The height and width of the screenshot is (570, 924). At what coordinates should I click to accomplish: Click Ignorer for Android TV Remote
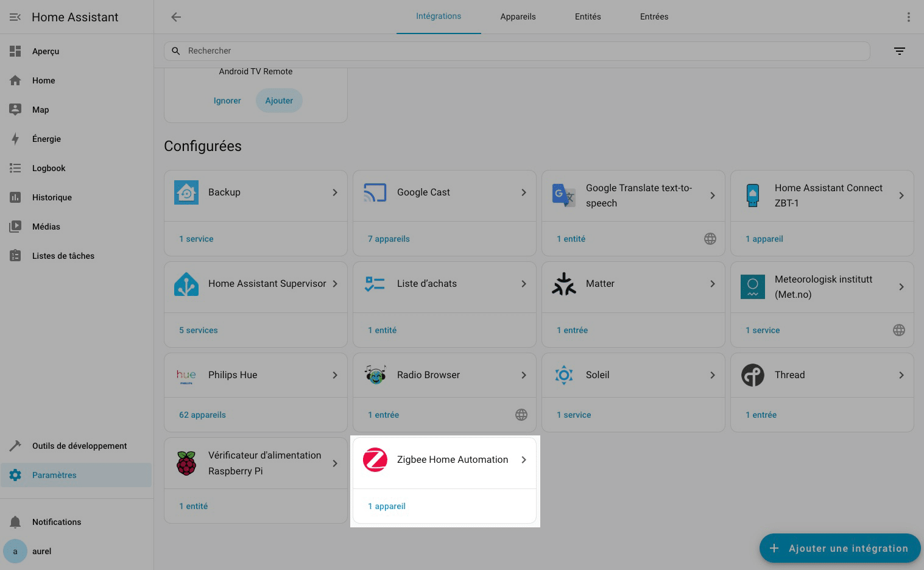pos(227,100)
